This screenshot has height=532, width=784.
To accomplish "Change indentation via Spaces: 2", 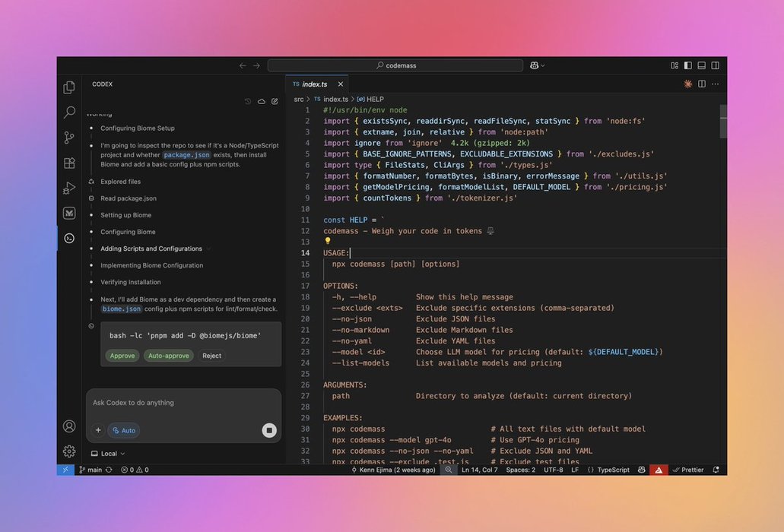I will [x=520, y=470].
